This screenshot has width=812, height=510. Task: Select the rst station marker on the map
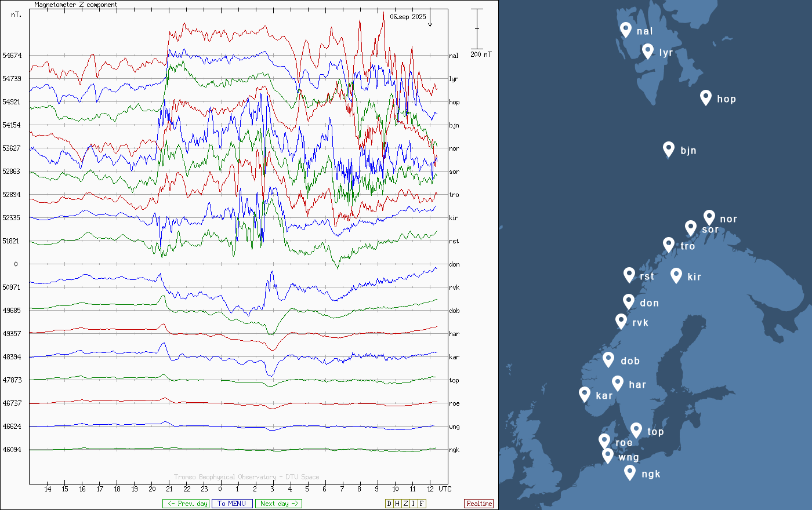point(629,275)
